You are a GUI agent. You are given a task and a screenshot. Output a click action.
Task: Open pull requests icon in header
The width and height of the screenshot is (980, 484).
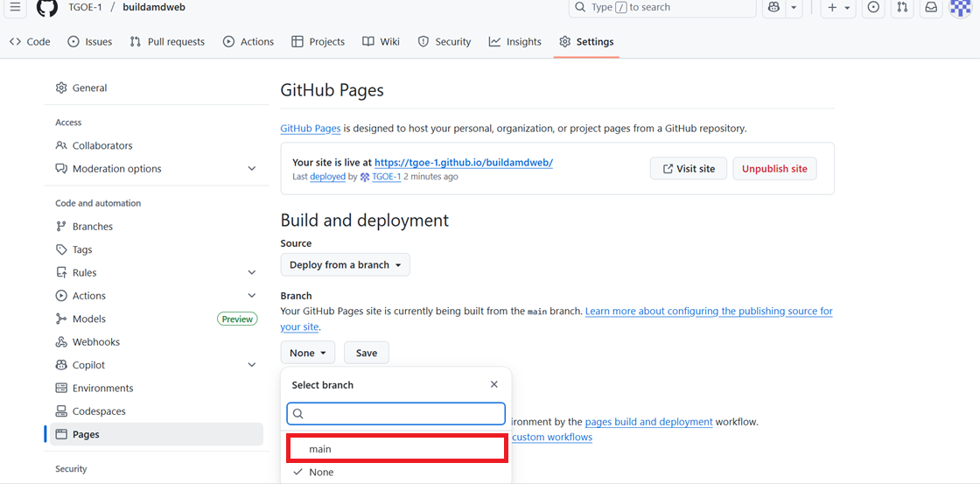coord(902,8)
